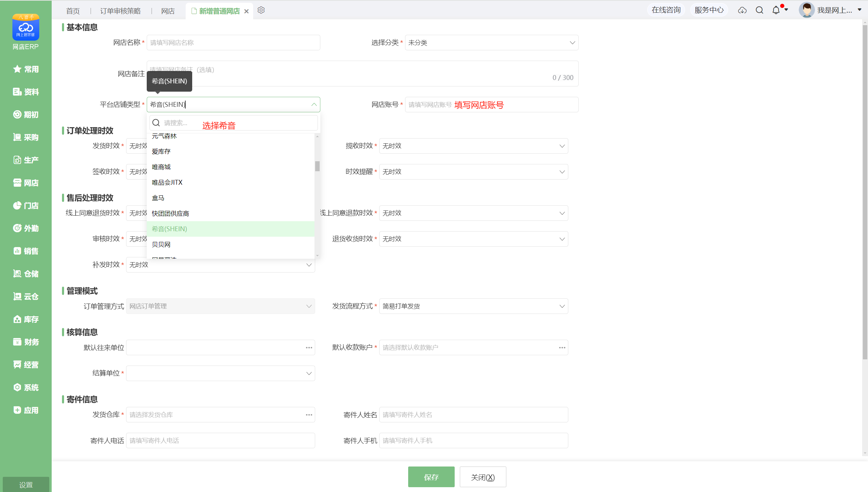
Task: Focus the 寄件人姓名 input field
Action: tap(474, 415)
